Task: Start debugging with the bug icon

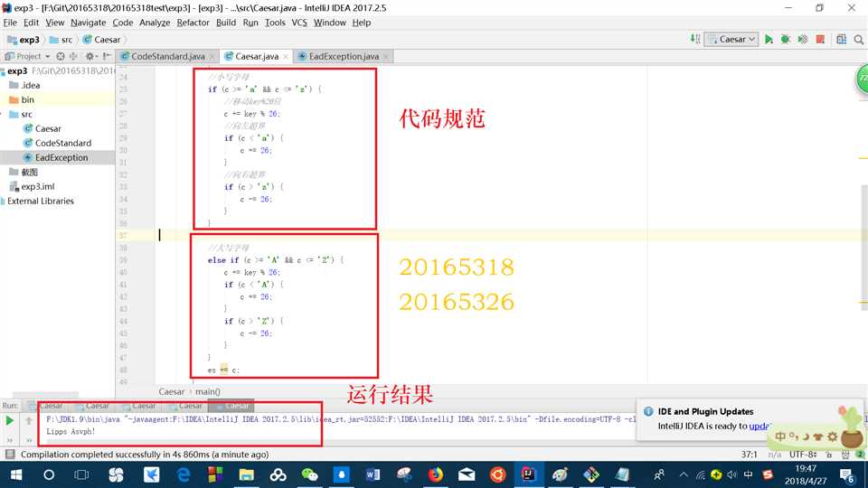Action: (785, 39)
